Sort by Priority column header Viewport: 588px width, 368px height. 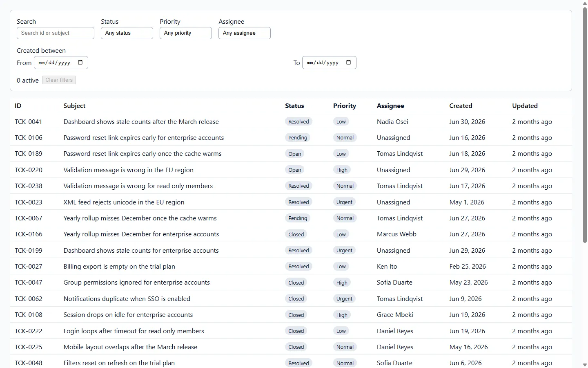[x=345, y=105]
